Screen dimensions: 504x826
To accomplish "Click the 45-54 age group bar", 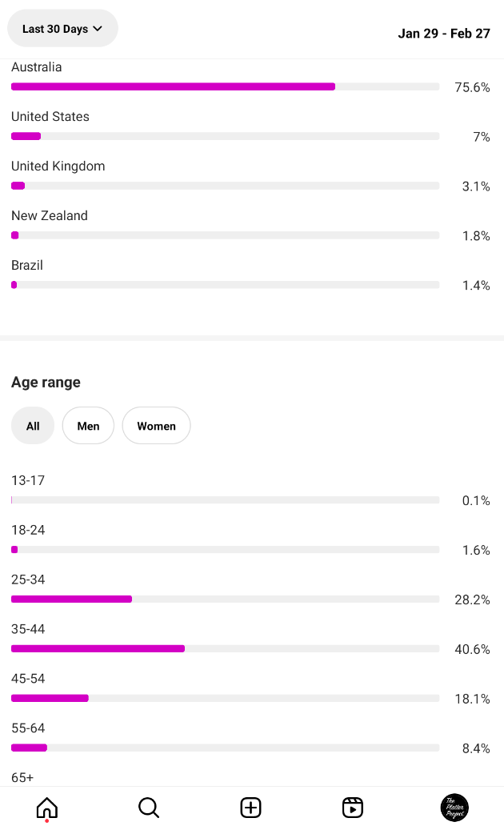I will pos(225,698).
